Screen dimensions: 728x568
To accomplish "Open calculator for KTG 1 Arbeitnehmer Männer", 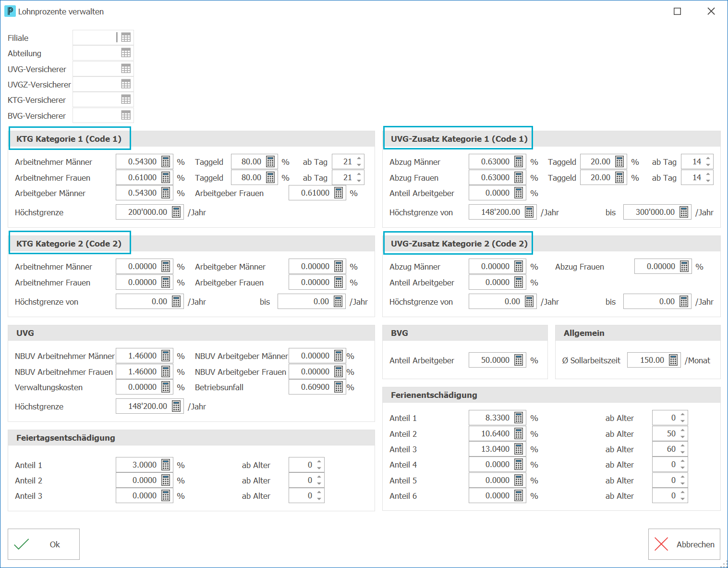I will tap(166, 162).
